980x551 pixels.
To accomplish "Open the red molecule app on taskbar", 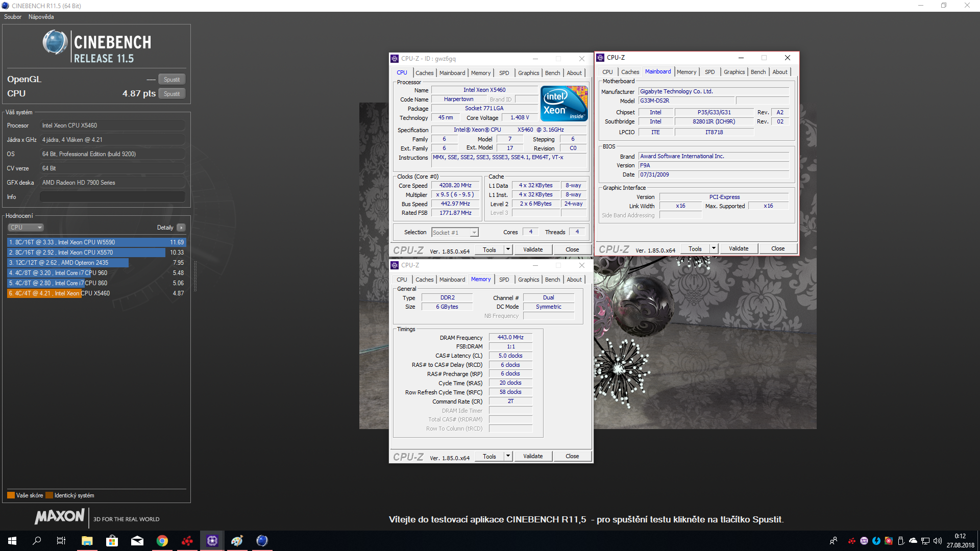I will pos(187,541).
